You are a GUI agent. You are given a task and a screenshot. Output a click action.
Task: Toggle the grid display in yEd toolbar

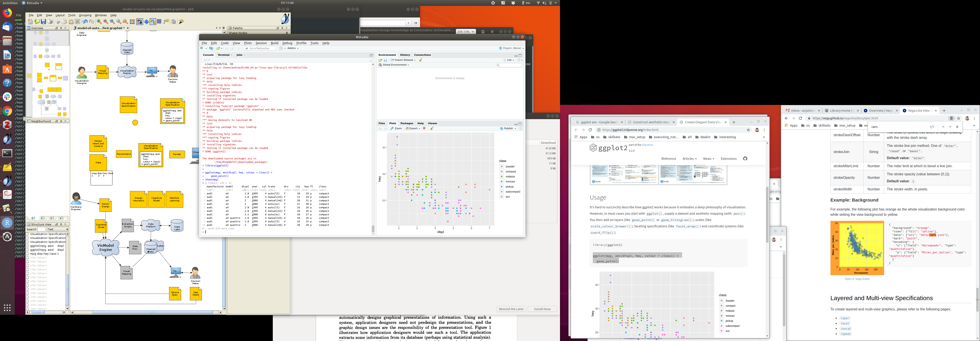[159, 22]
